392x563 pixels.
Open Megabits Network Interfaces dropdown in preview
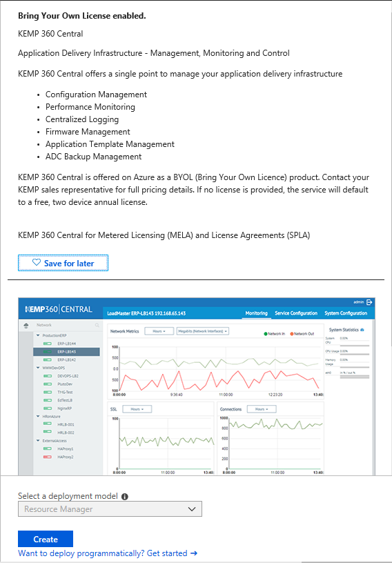(203, 331)
